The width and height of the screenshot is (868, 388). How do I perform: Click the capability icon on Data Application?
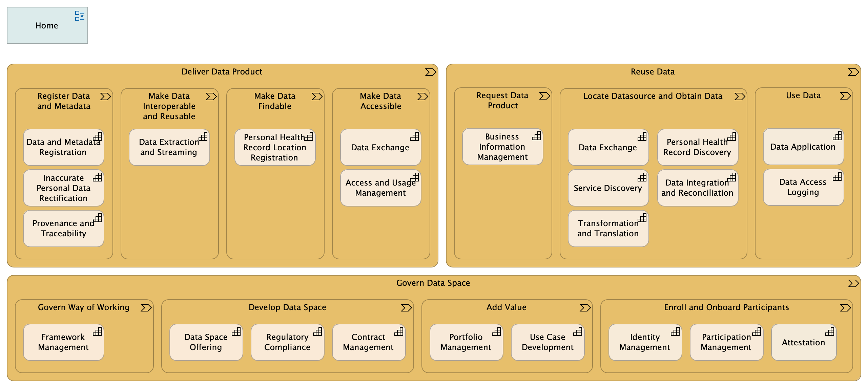click(x=837, y=136)
